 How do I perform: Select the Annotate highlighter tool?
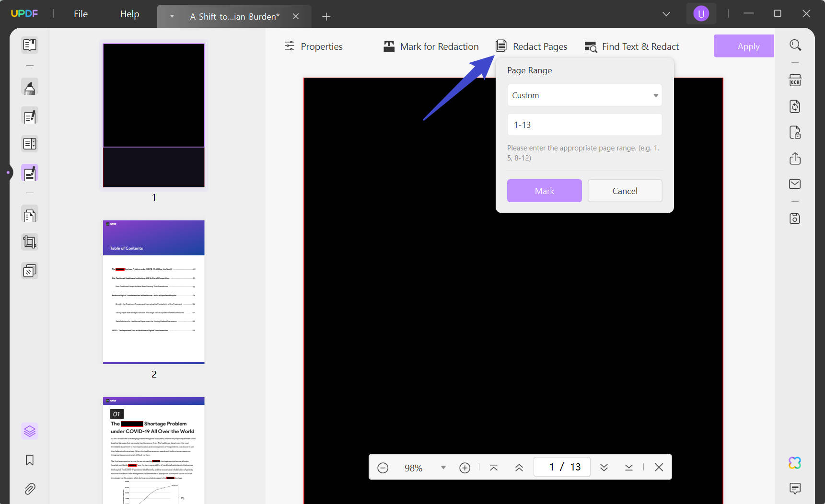point(30,87)
